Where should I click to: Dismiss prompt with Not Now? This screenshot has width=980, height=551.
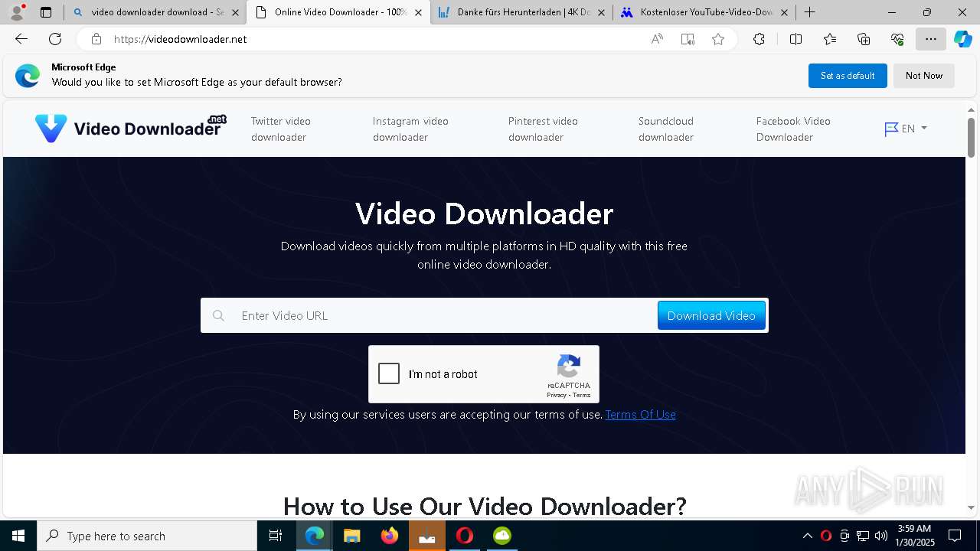pos(924,76)
